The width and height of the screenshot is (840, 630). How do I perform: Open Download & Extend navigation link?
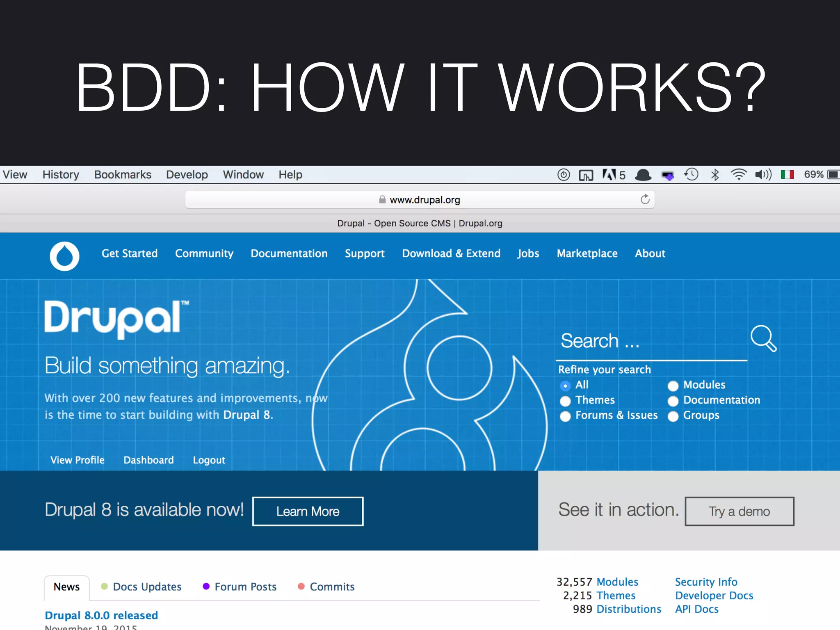pos(451,253)
